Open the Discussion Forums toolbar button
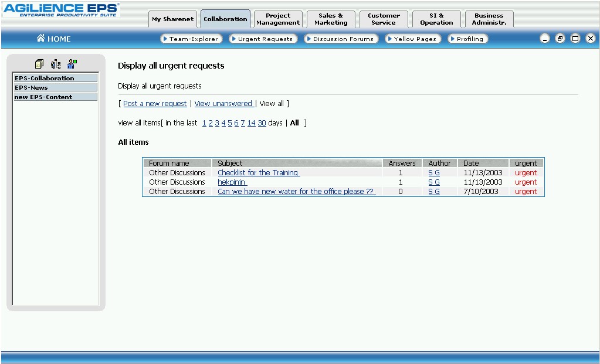Viewport: 600px width, 364px height. (341, 39)
